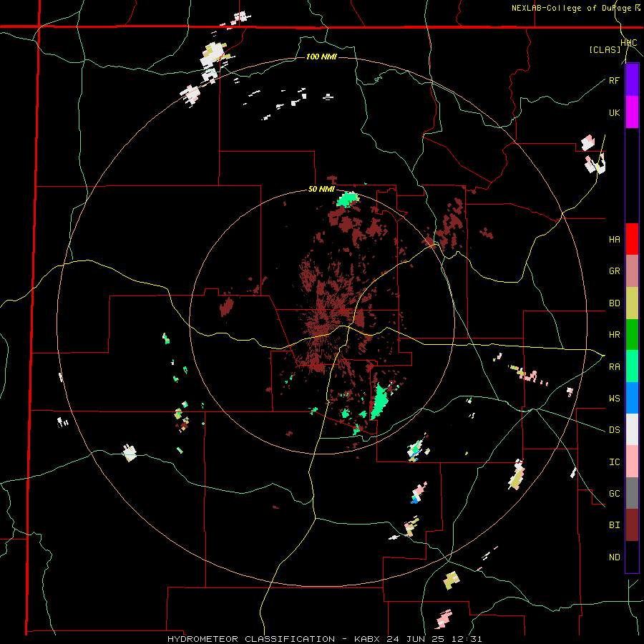Click the blue WS legend swatch
The width and height of the screenshot is (644, 644).
coord(632,398)
